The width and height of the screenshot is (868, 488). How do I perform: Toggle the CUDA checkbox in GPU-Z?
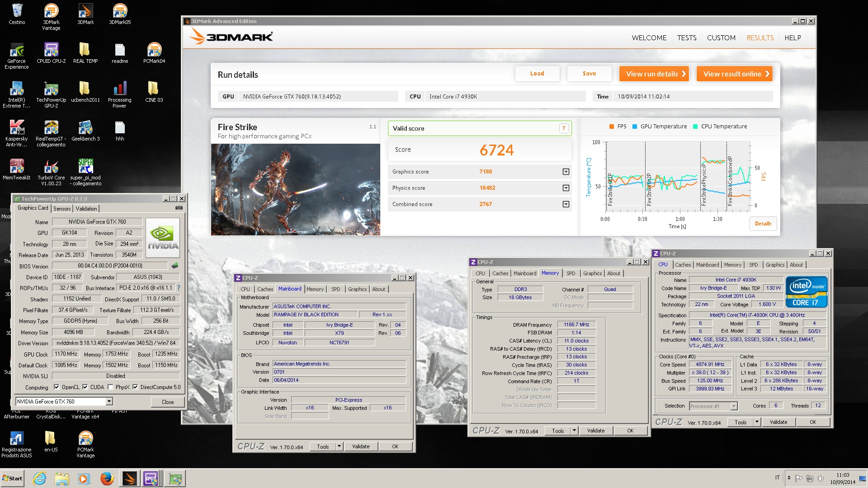pos(85,387)
